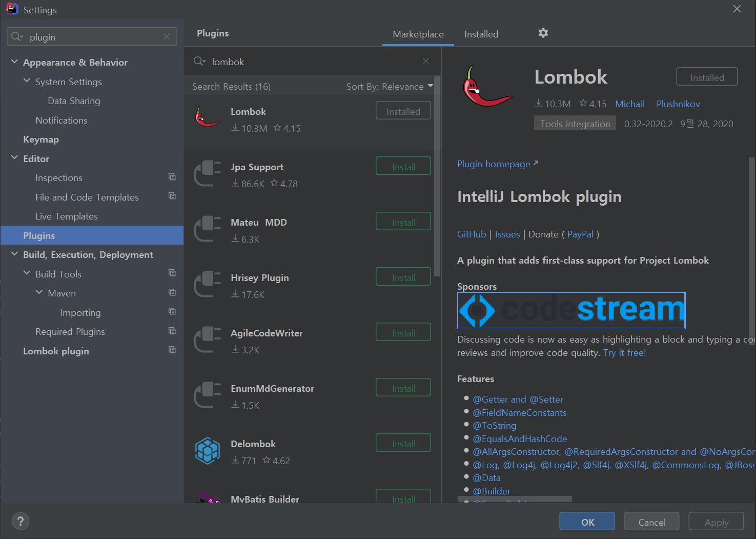Click the EnumMdGenerator plug icon
This screenshot has height=539, width=756.
(208, 394)
